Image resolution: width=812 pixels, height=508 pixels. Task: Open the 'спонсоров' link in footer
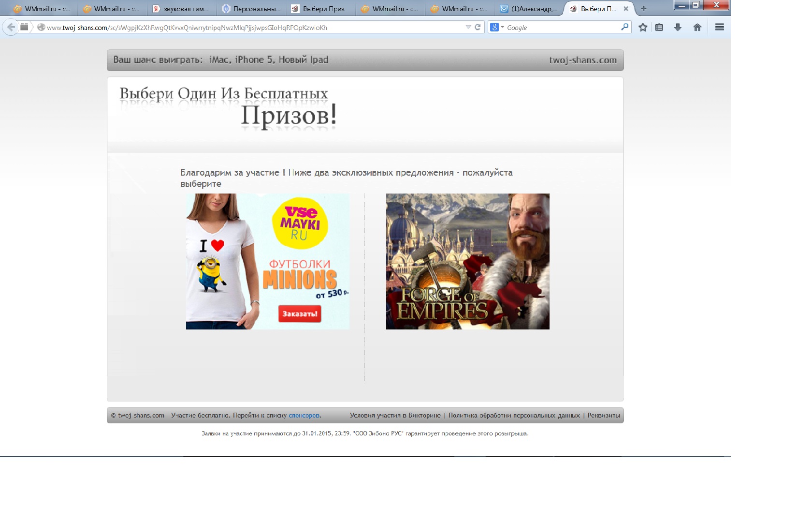(x=304, y=415)
